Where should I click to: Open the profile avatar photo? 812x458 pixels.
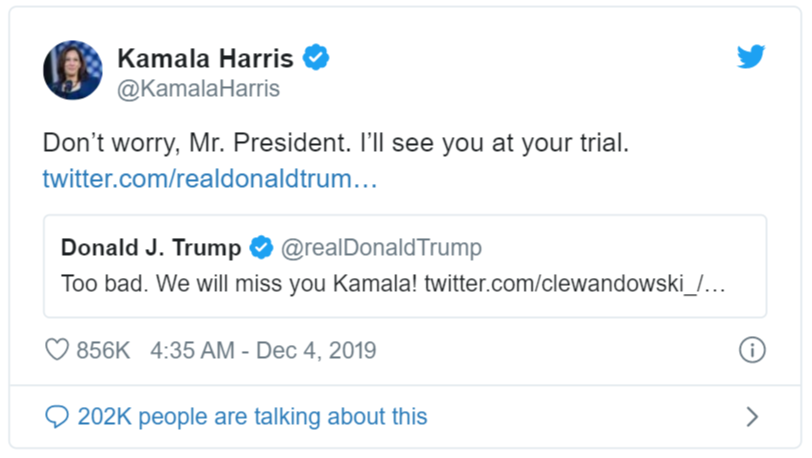[72, 70]
